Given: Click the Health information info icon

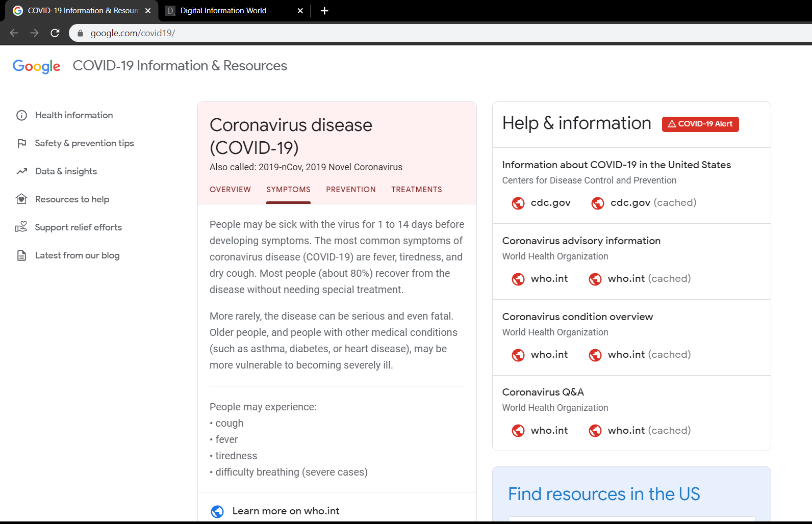Looking at the screenshot, I should tap(21, 115).
